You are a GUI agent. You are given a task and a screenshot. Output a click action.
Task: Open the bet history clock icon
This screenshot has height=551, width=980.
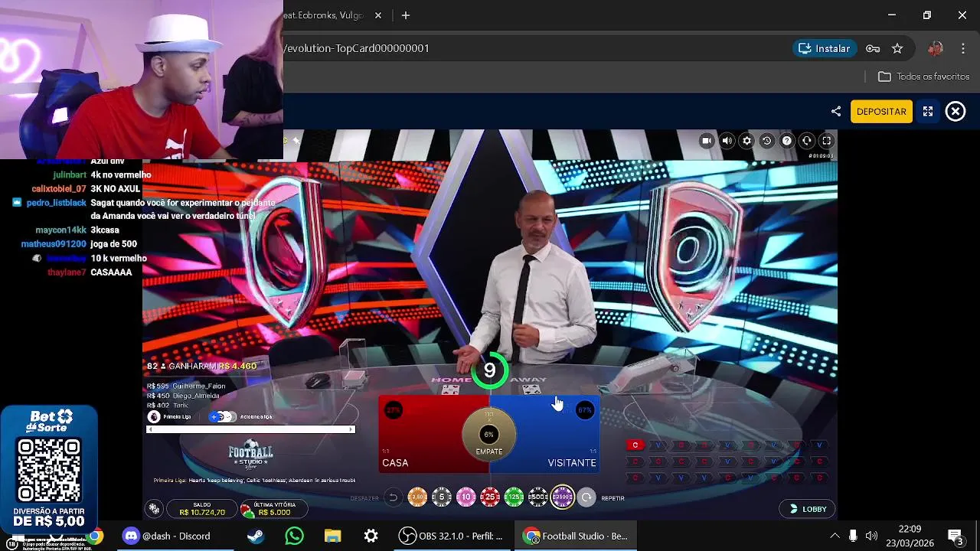point(766,141)
